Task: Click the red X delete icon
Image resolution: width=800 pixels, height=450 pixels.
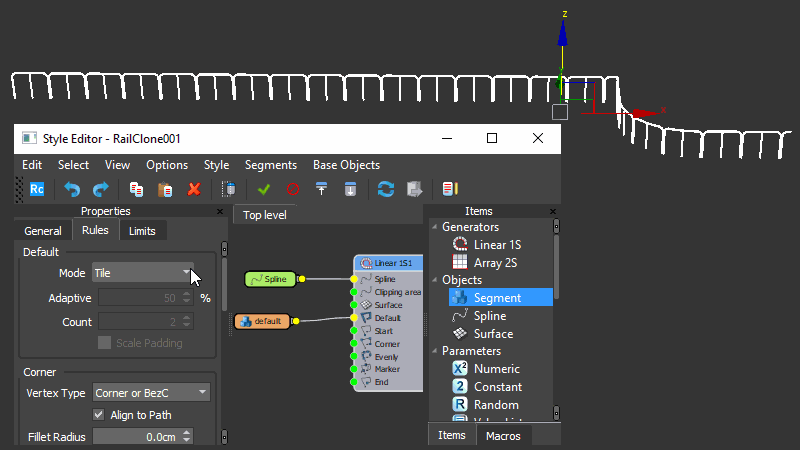Action: pos(194,189)
